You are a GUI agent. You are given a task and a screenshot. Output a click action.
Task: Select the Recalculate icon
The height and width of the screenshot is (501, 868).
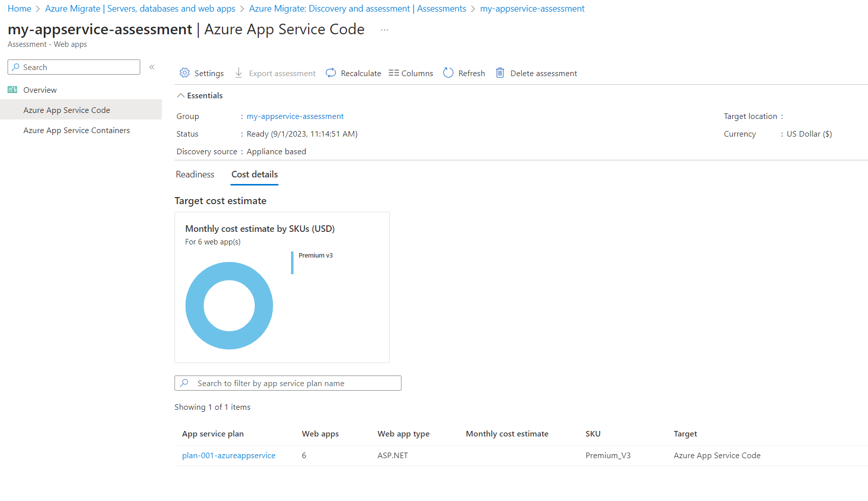pyautogui.click(x=330, y=73)
